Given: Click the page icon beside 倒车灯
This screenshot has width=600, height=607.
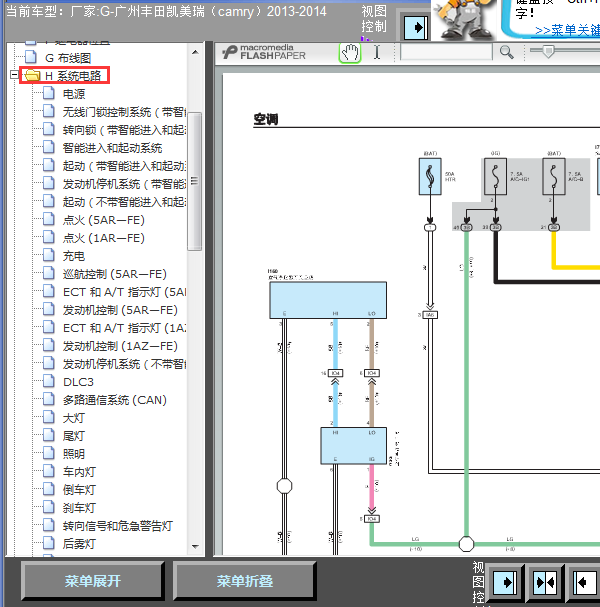Looking at the screenshot, I should (x=49, y=489).
